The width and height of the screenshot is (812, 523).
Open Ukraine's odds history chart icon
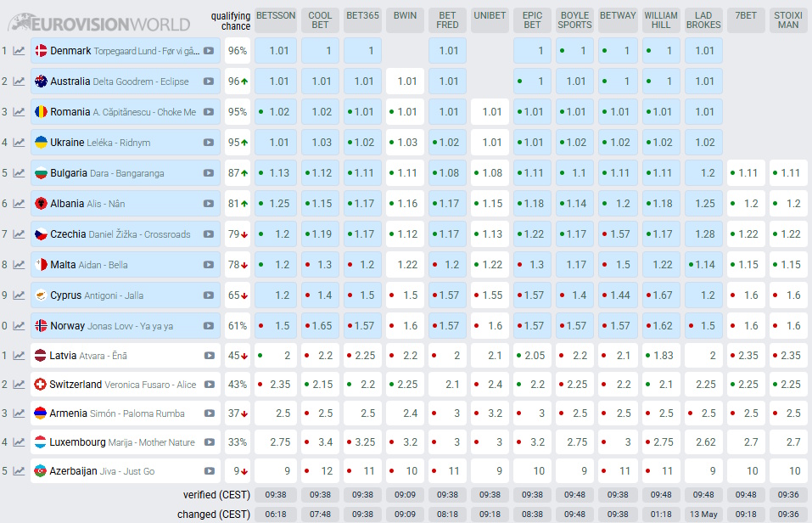(19, 143)
